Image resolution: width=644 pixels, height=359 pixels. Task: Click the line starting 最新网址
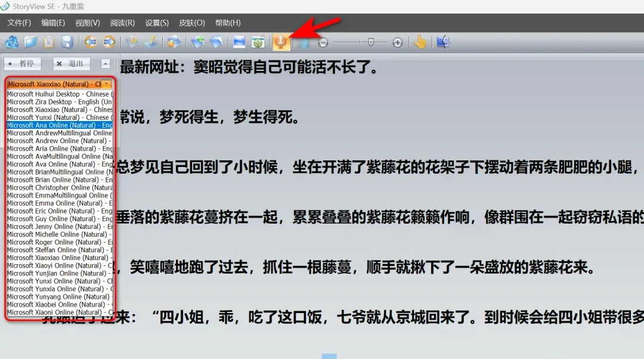(x=249, y=67)
